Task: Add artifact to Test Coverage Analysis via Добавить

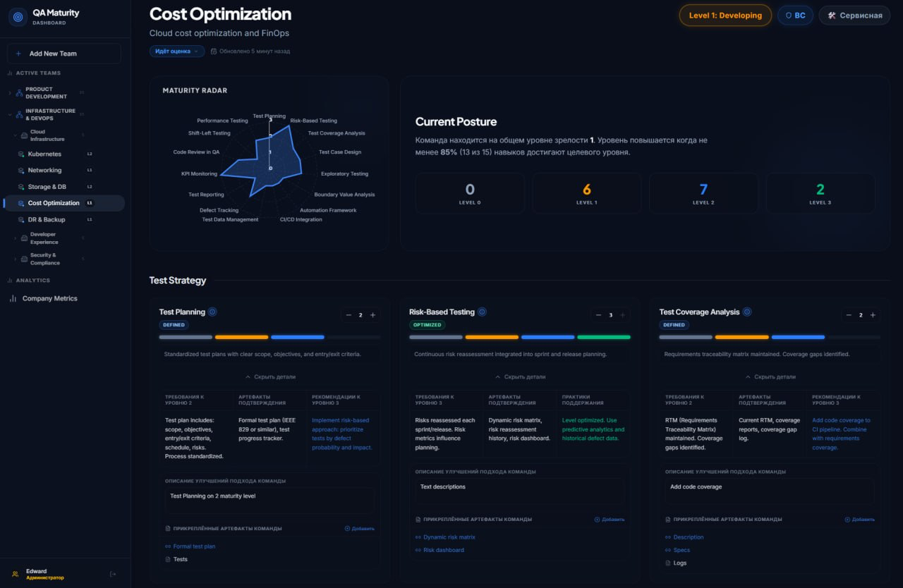Action: 860,520
